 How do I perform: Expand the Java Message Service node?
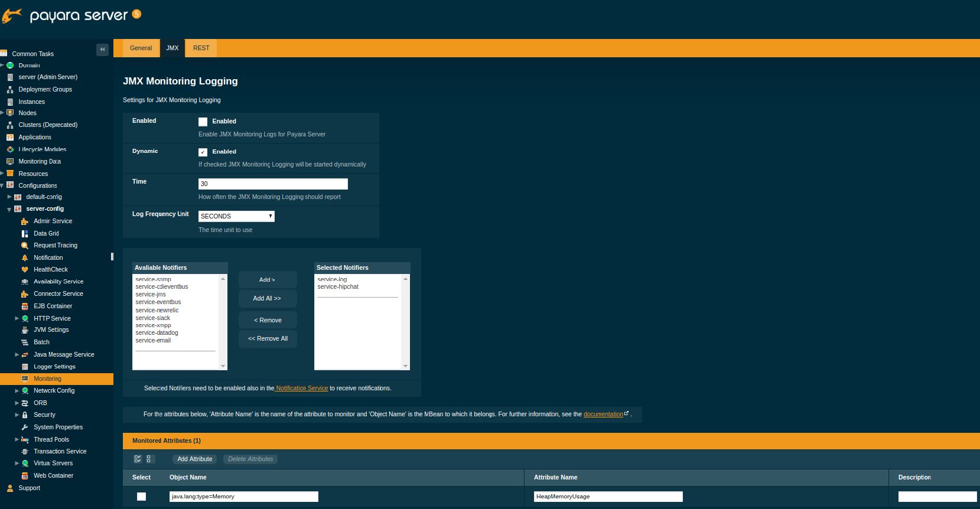pyautogui.click(x=17, y=355)
